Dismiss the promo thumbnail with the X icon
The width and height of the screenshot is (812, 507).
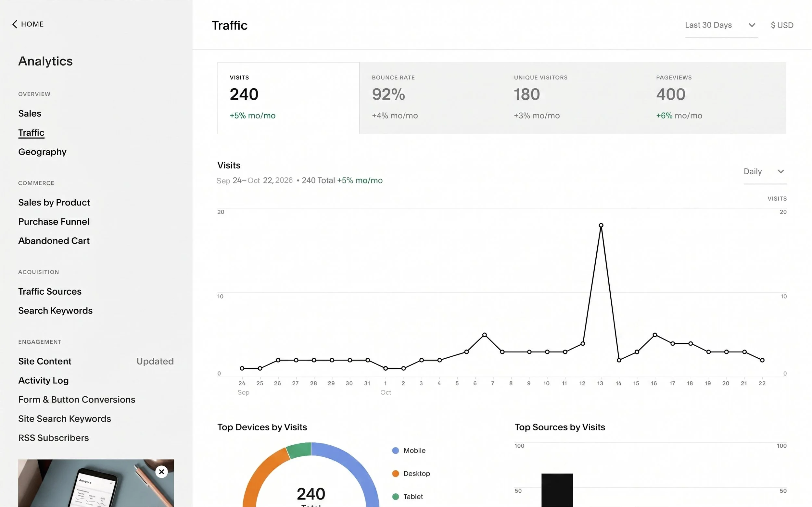coord(161,472)
